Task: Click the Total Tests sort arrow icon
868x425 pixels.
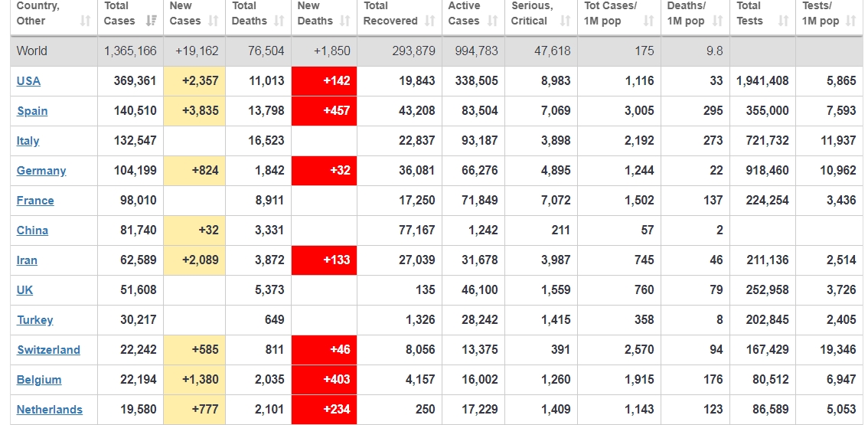Action: pos(783,21)
